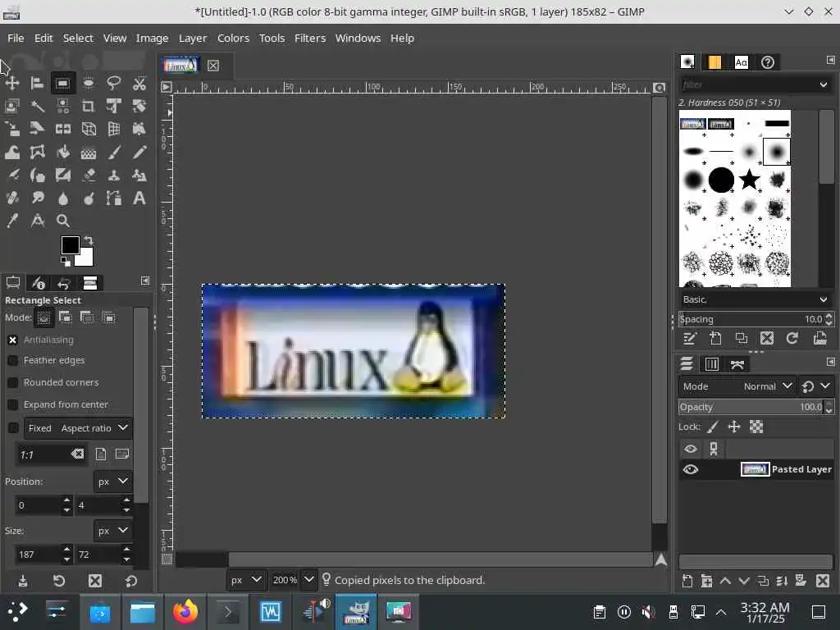Enable the Rounded corners checkbox
Viewport: 840px width, 630px height.
click(x=13, y=382)
